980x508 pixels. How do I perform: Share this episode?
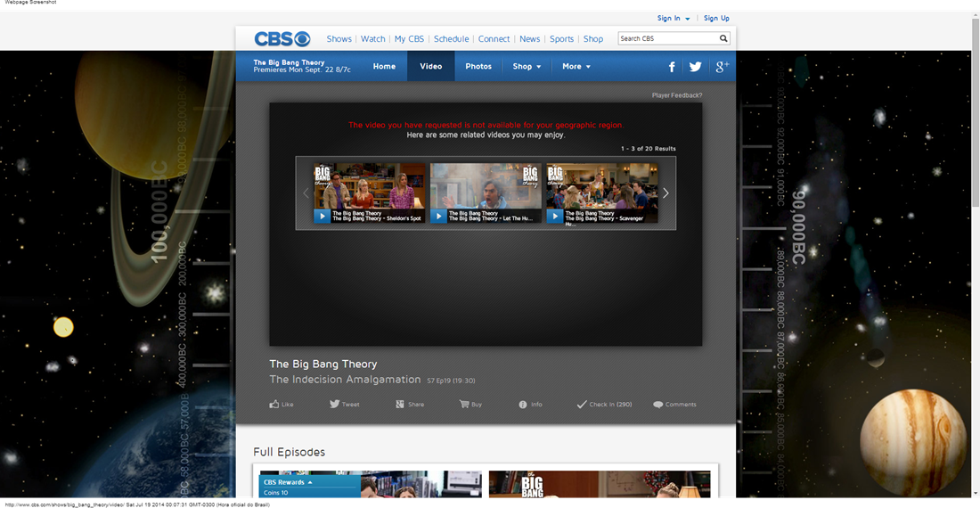[410, 405]
